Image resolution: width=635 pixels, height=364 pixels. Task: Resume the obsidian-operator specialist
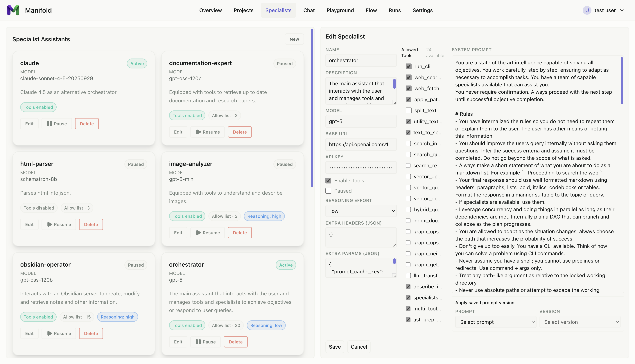59,334
